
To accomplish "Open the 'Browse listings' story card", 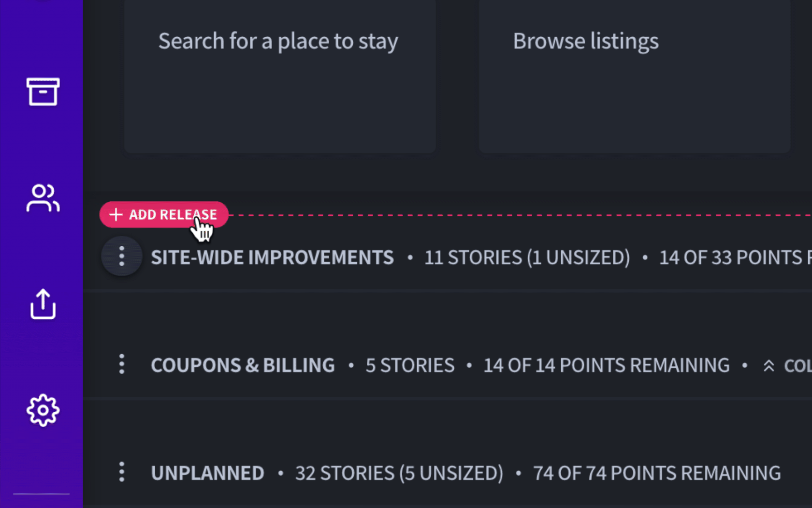I will coord(634,76).
